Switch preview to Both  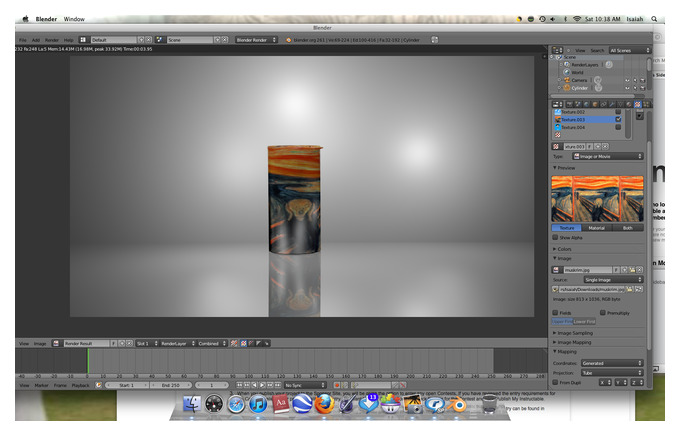[x=628, y=228]
